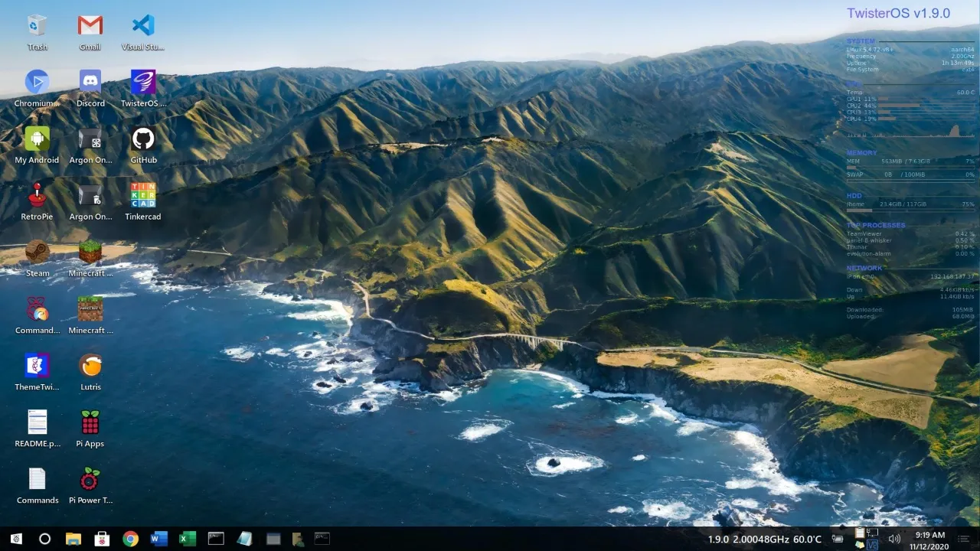The image size is (980, 551).
Task: Open RetroPie
Action: (37, 195)
